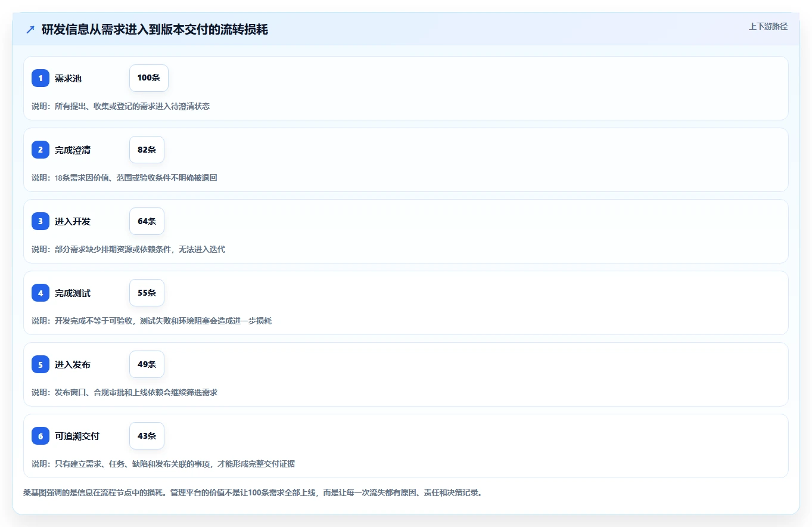Viewport: 812px width, 527px height.
Task: Click the 可追溯交付 stage label
Action: click(77, 436)
